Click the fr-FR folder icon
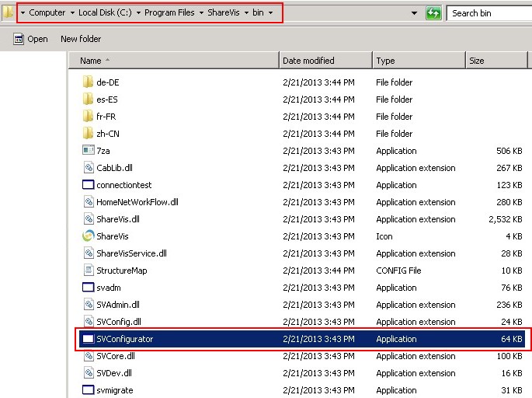Viewport: 532px width, 398px height. pyautogui.click(x=88, y=116)
